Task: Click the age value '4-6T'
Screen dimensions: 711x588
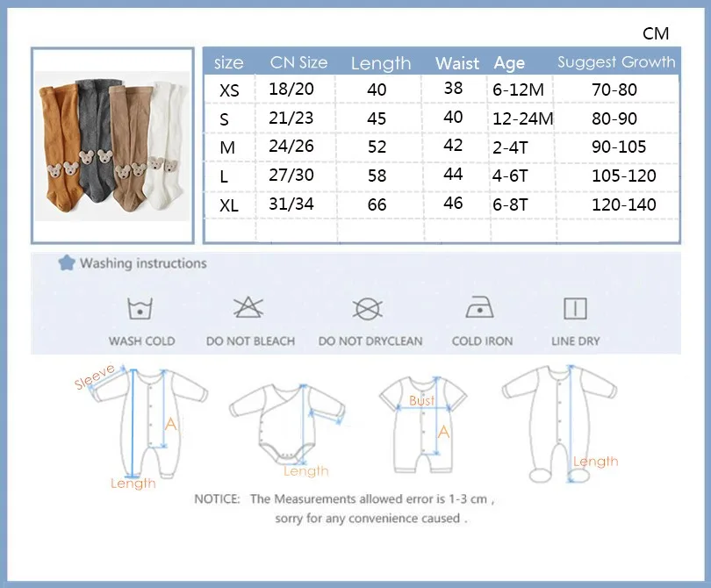Action: tap(510, 176)
